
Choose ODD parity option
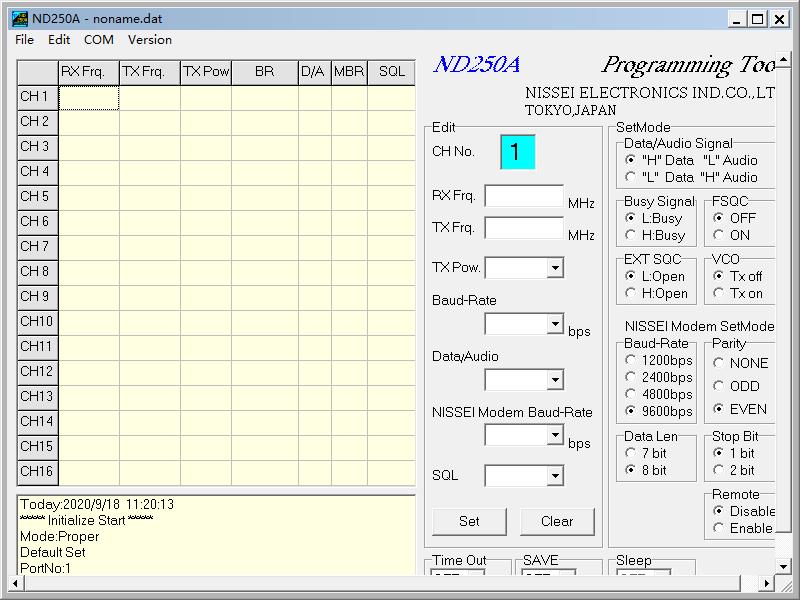tap(719, 386)
